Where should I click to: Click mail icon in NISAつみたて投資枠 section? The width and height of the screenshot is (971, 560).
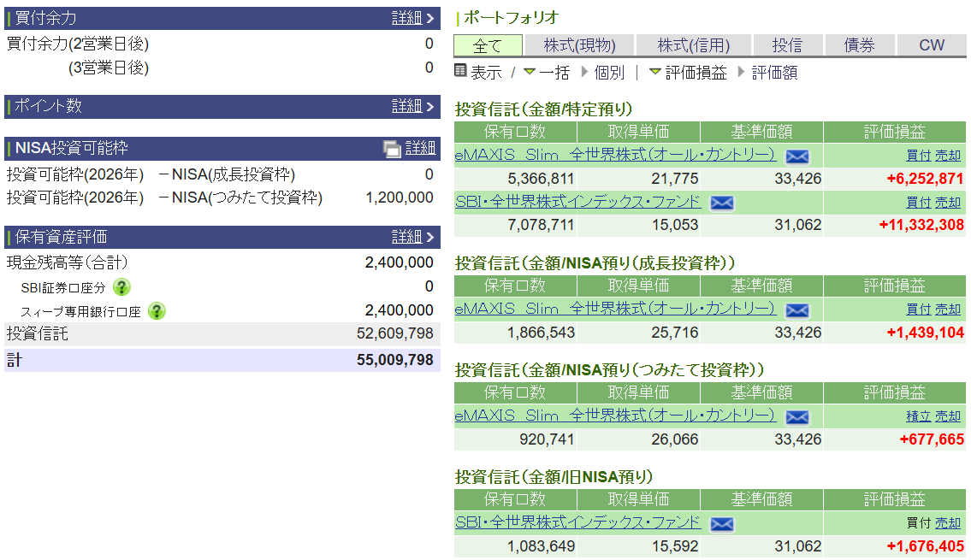pos(797,417)
